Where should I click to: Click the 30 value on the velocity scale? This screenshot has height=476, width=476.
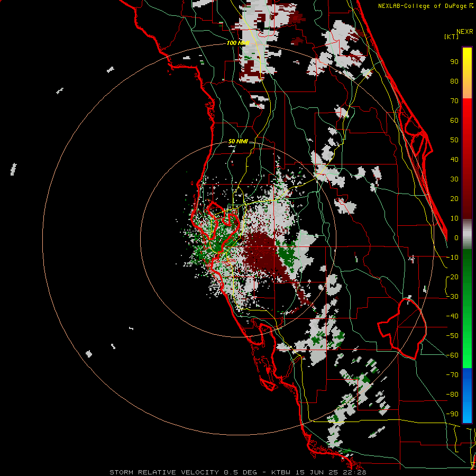click(454, 179)
